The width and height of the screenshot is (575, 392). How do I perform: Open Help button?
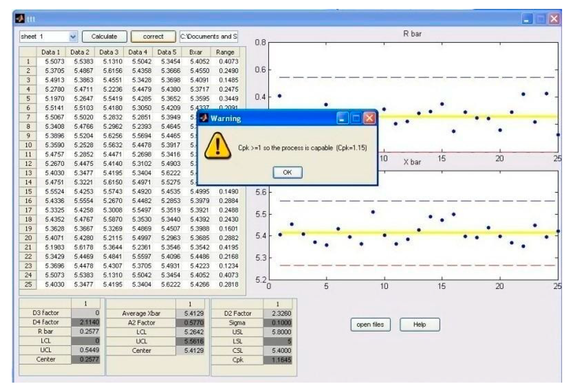[x=420, y=324]
